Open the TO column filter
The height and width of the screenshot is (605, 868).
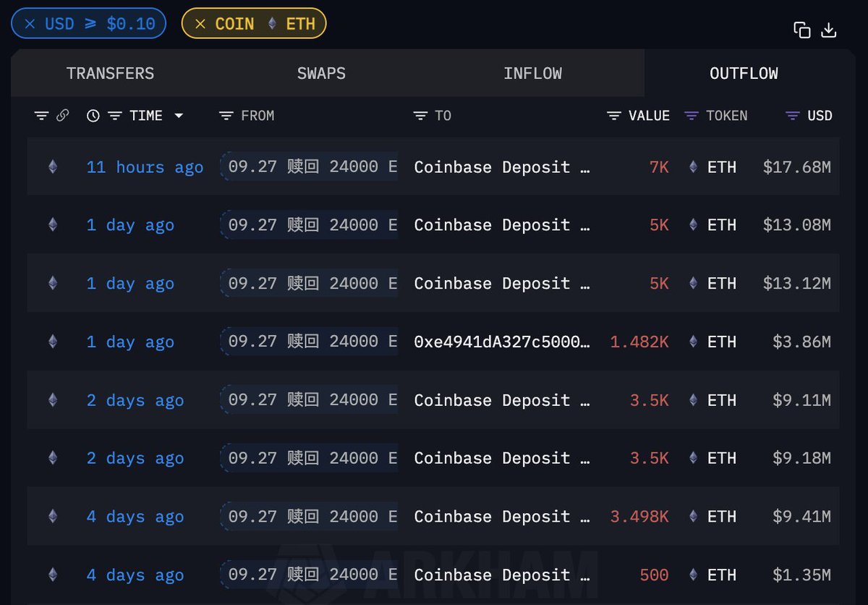[420, 116]
